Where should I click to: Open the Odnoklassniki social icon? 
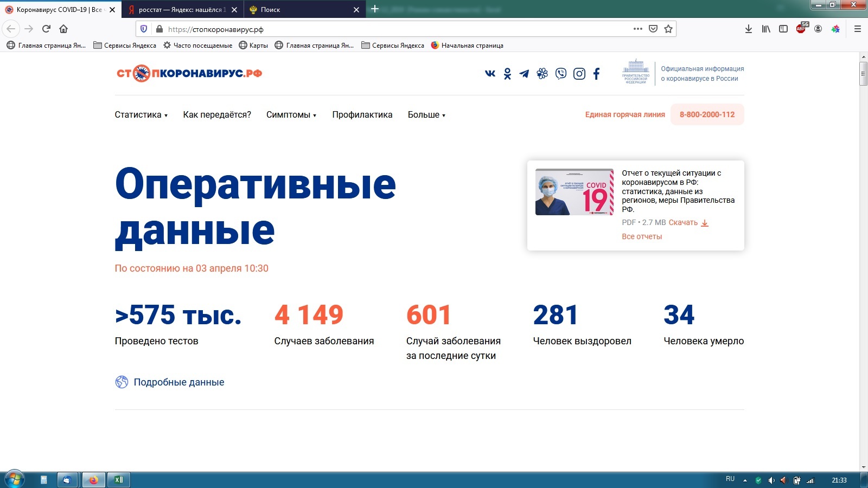tap(507, 74)
